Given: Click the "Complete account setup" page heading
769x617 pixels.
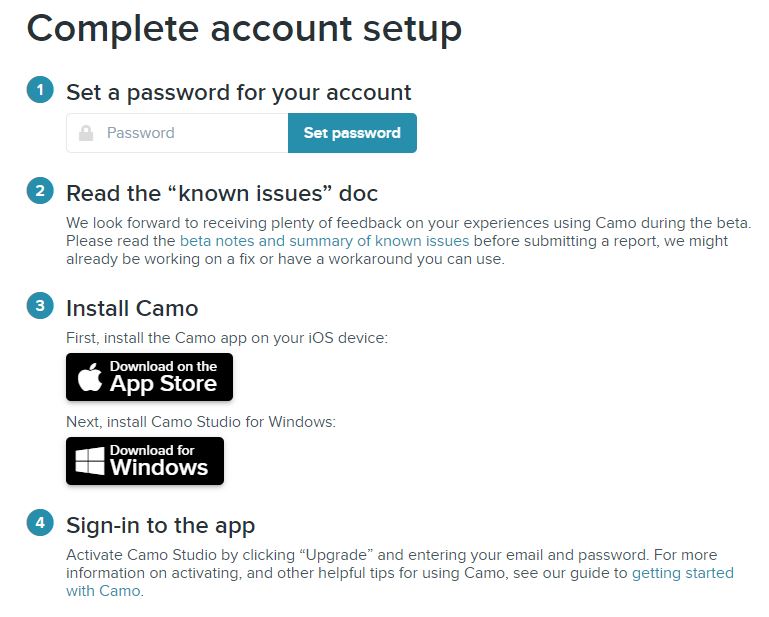Looking at the screenshot, I should pyautogui.click(x=244, y=28).
